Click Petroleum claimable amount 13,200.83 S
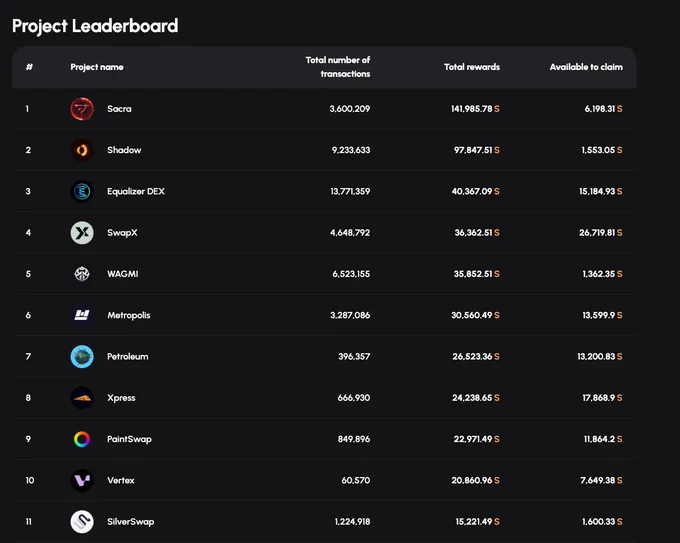 (600, 357)
